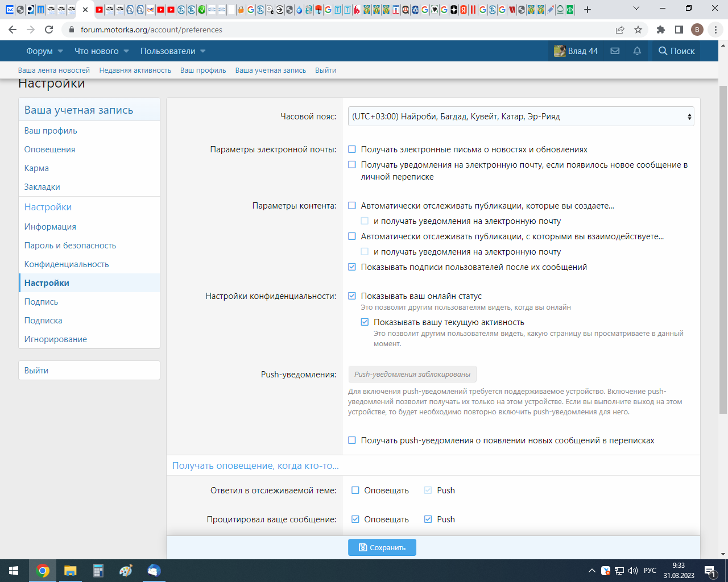The width and height of the screenshot is (728, 582).
Task: Reload the page with the refresh icon
Action: [x=49, y=30]
